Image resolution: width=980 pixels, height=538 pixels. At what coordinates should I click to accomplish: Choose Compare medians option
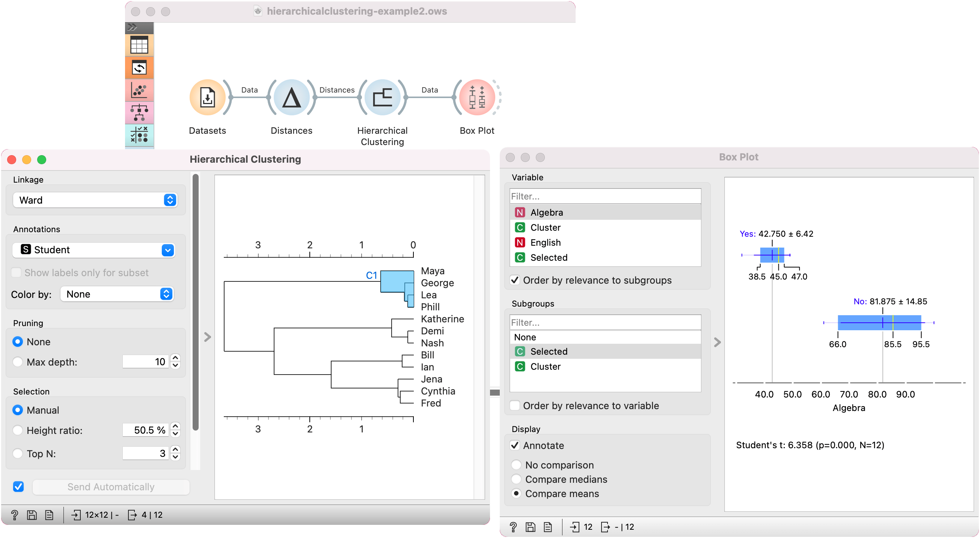(x=516, y=479)
